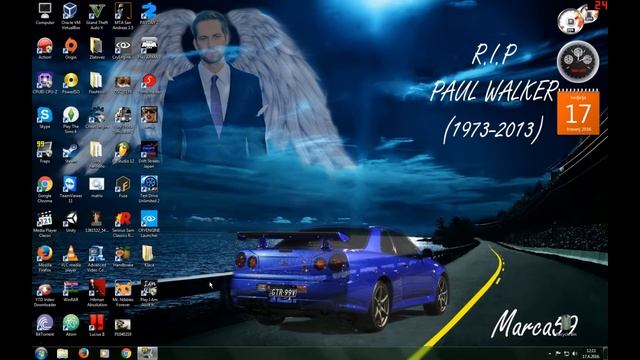
Task: Click the Drift Streets Japan shortcut
Action: coord(149,154)
